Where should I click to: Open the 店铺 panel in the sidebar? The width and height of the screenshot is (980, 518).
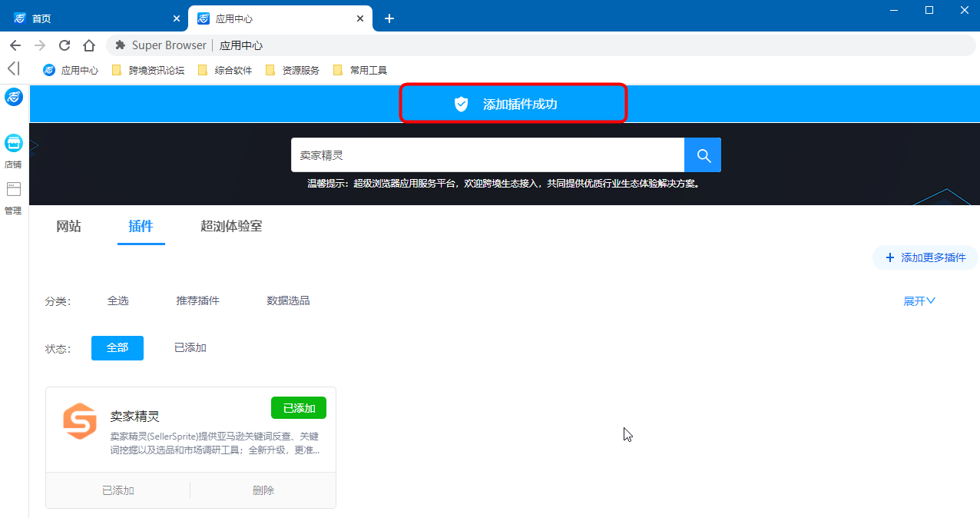pyautogui.click(x=13, y=150)
